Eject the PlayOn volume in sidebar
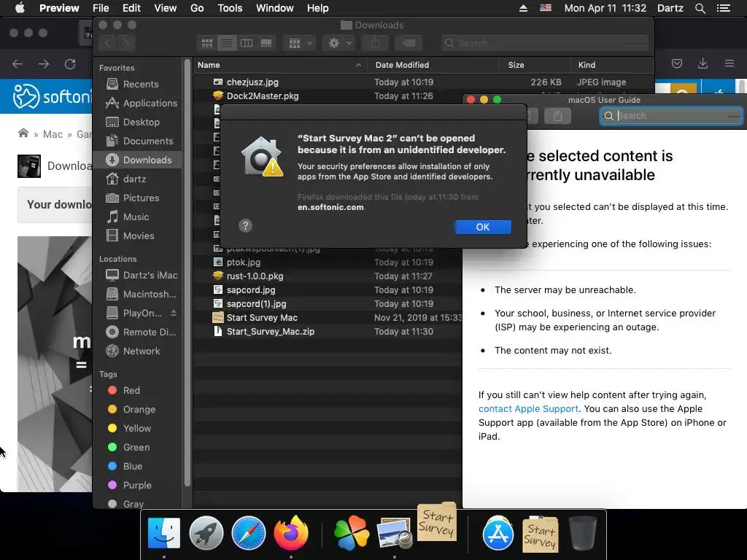Image resolution: width=747 pixels, height=560 pixels. tap(174, 313)
